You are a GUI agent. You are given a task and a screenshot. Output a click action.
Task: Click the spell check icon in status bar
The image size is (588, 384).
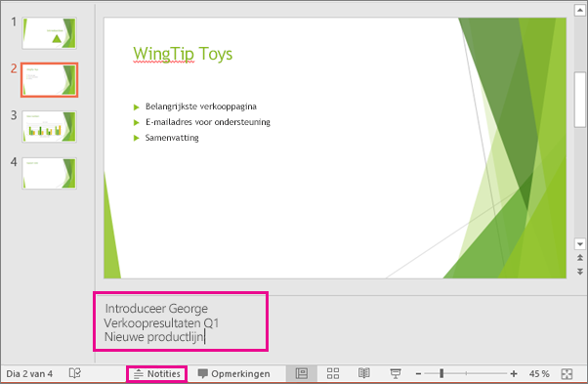[x=75, y=373]
